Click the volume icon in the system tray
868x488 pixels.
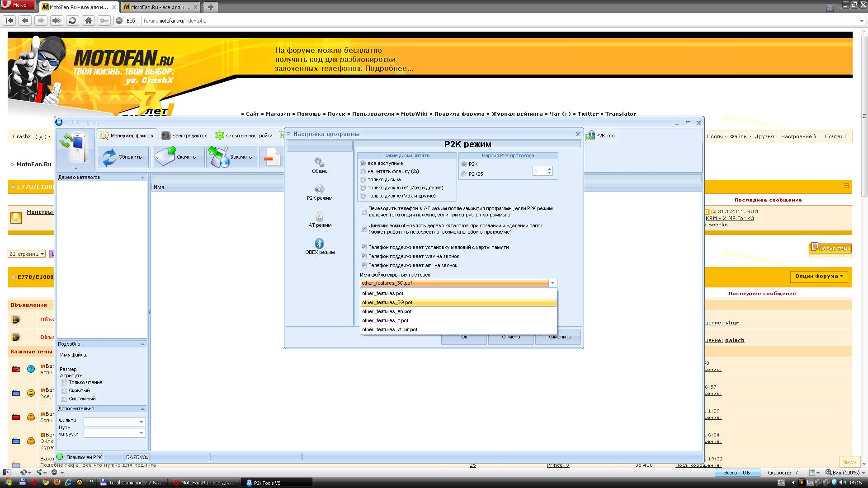coord(843,482)
